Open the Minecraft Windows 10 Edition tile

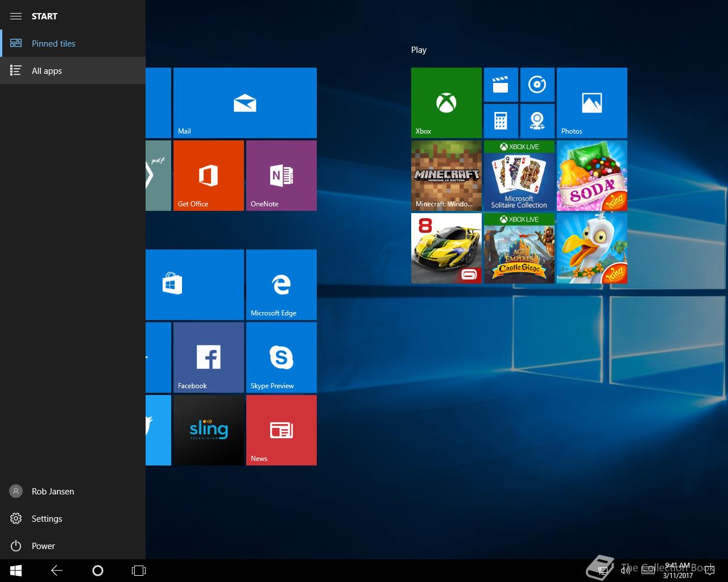446,175
